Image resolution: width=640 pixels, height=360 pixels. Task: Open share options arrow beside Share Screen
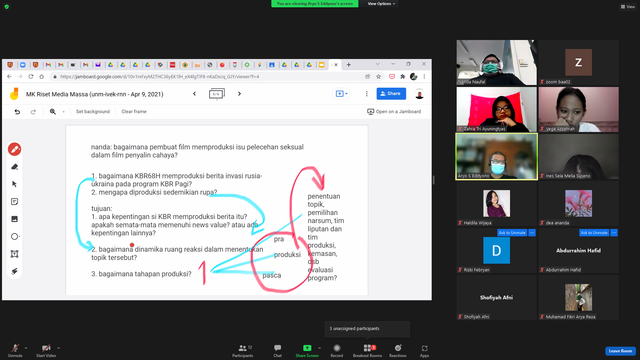click(x=319, y=348)
